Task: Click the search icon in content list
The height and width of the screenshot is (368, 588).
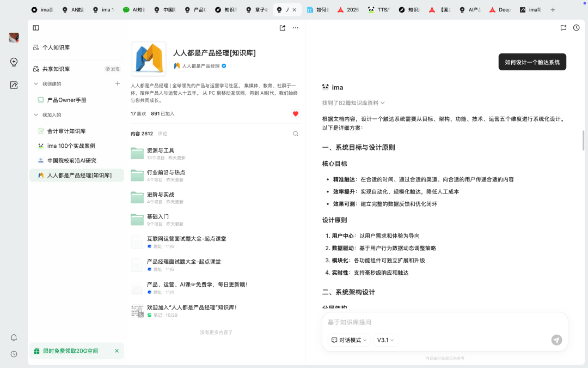Action: point(296,134)
